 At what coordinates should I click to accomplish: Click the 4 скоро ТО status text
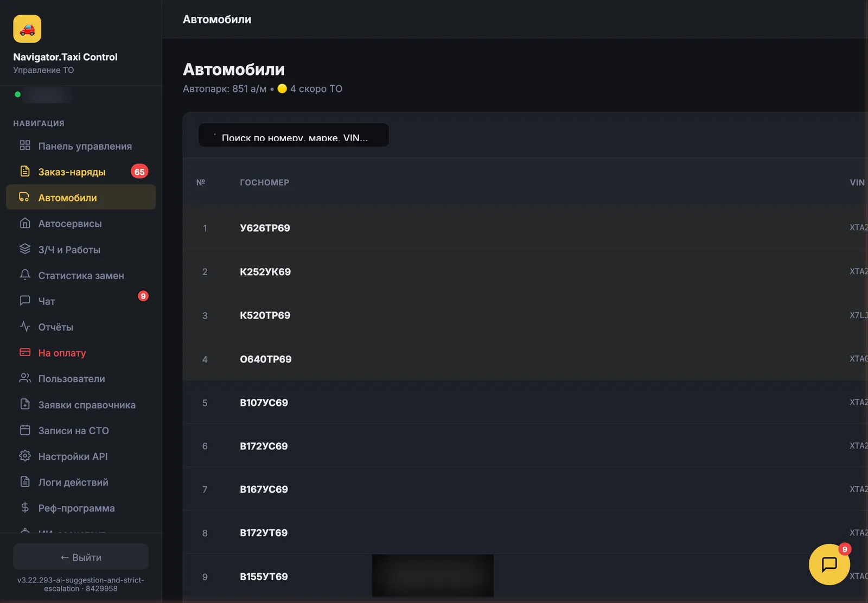(316, 88)
